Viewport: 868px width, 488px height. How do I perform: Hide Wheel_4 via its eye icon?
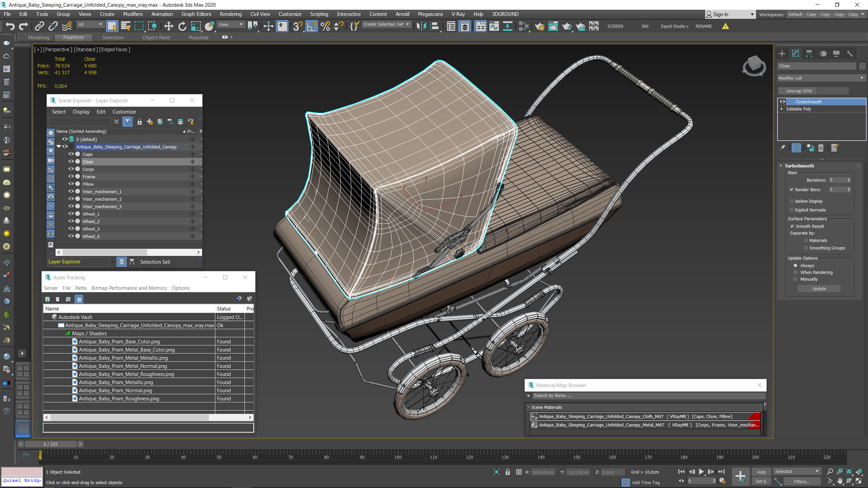pyautogui.click(x=71, y=236)
